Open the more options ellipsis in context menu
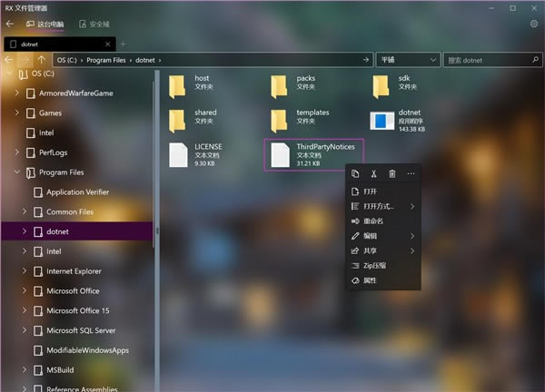Viewport: 545px width, 392px height. pos(411,173)
